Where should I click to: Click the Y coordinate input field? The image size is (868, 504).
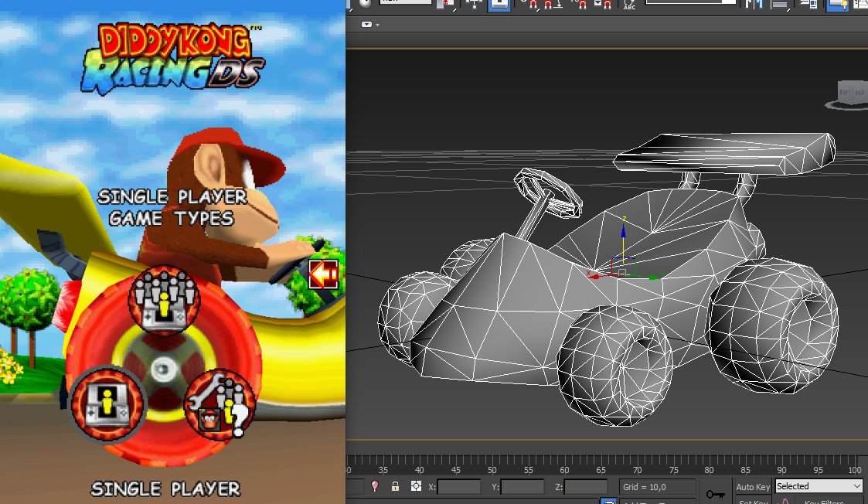(x=523, y=487)
